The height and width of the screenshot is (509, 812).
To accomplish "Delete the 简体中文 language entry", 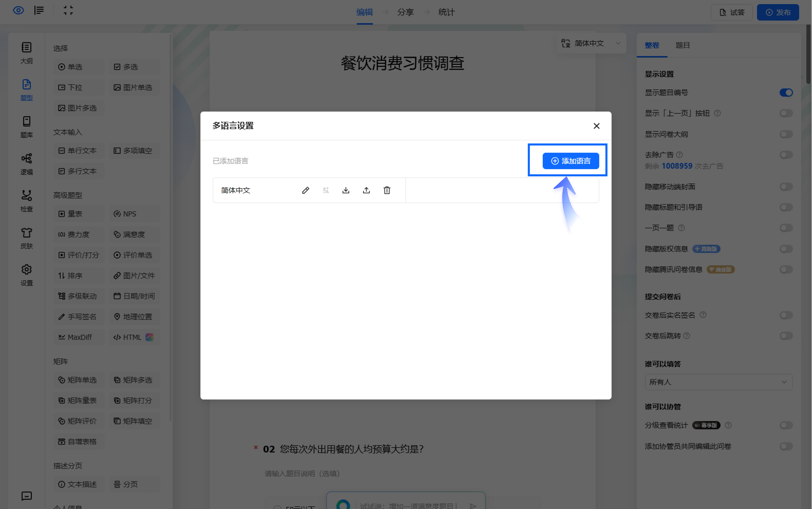I will [x=387, y=190].
